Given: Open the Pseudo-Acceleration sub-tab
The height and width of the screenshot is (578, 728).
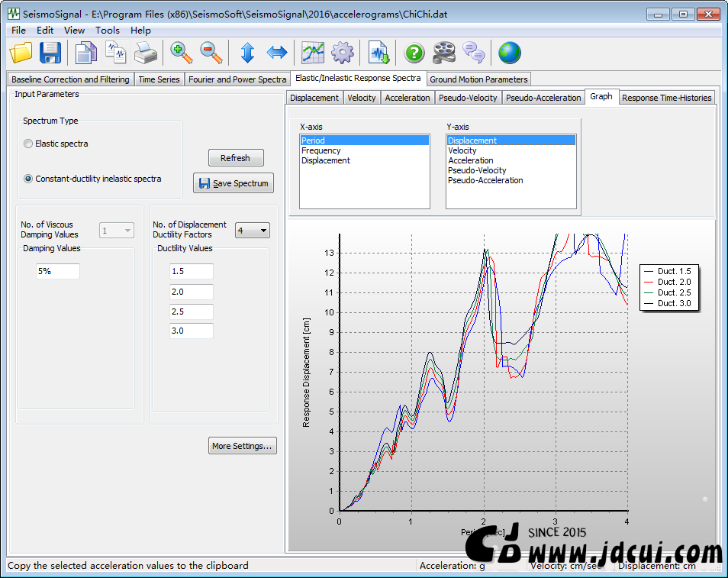Looking at the screenshot, I should click(x=543, y=98).
